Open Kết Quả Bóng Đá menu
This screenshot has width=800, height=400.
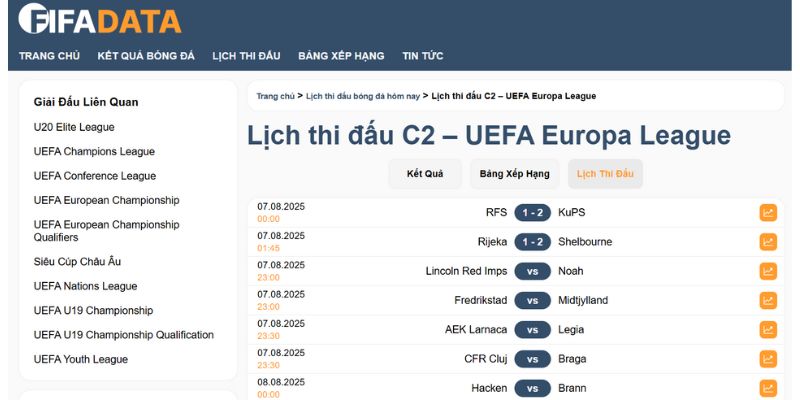point(146,56)
